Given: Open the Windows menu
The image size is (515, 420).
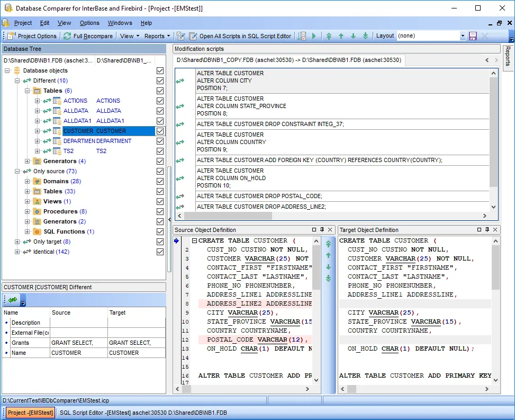Looking at the screenshot, I should pos(120,23).
